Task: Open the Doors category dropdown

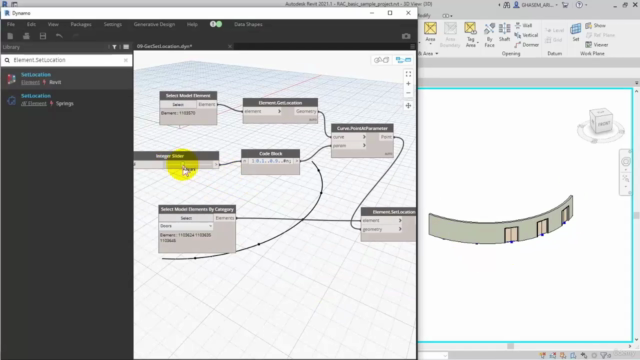Action: pos(186,226)
